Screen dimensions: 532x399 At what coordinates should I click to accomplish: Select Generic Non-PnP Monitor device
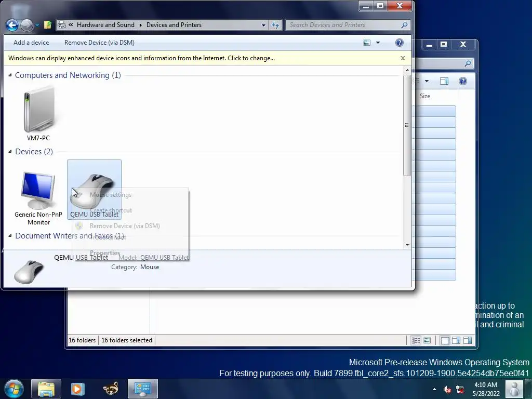(x=38, y=198)
